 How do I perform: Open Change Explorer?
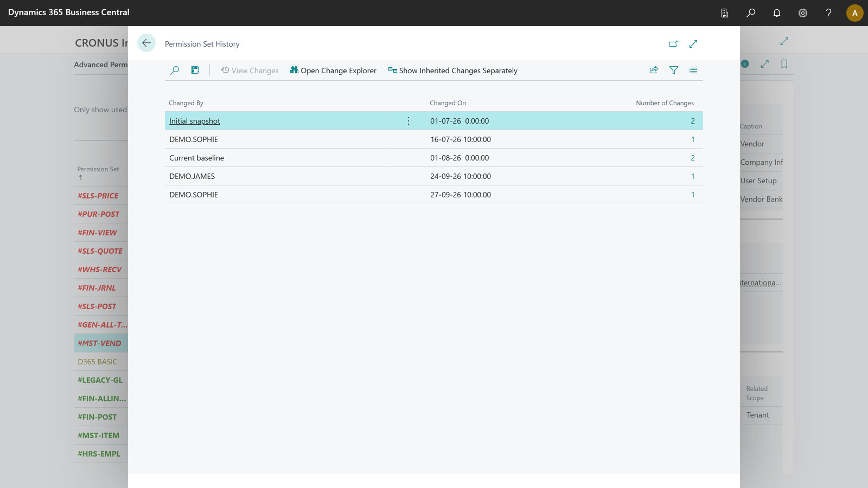point(333,70)
